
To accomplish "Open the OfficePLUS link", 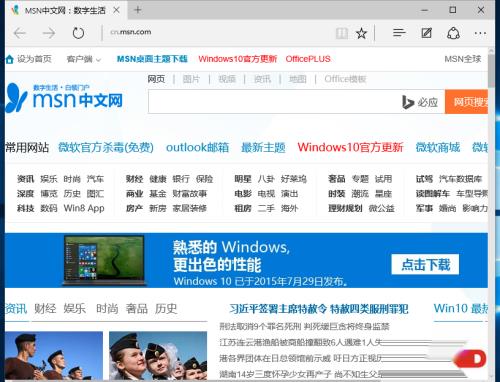I will [308, 59].
